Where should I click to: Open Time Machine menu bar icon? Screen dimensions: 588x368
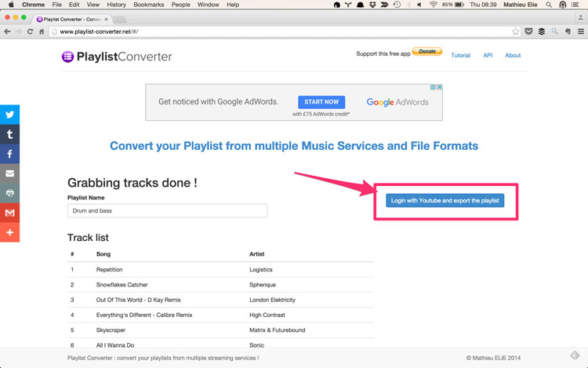click(x=397, y=5)
